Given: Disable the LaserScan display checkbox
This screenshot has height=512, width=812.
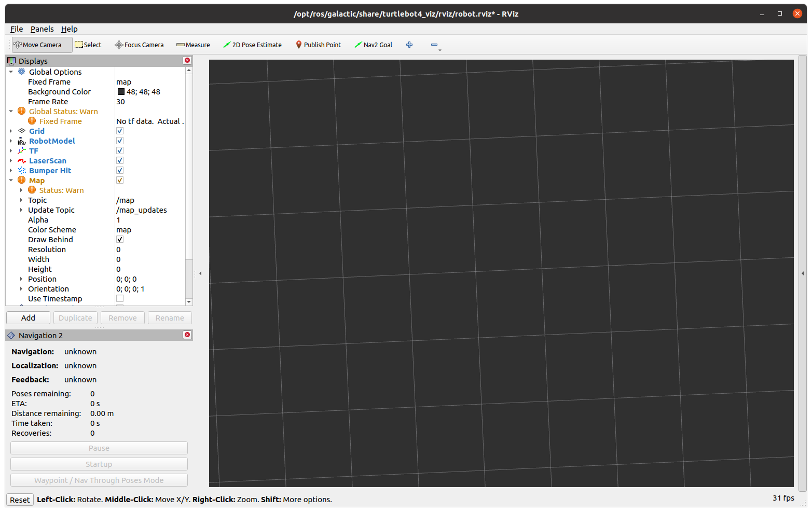Looking at the screenshot, I should tap(119, 160).
